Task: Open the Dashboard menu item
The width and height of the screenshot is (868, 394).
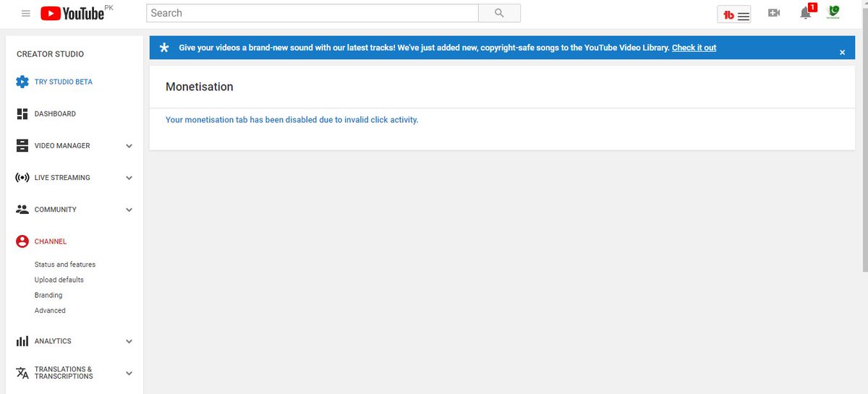Action: tap(55, 114)
